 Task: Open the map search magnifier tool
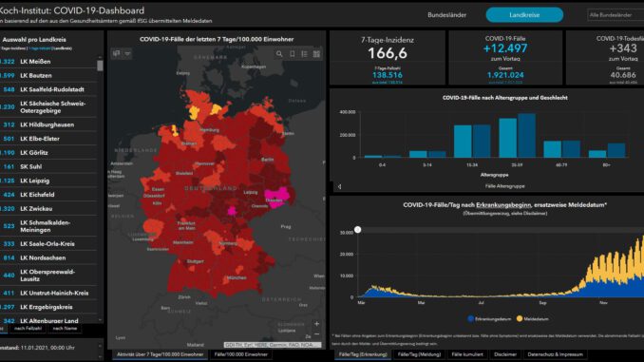pos(279,54)
